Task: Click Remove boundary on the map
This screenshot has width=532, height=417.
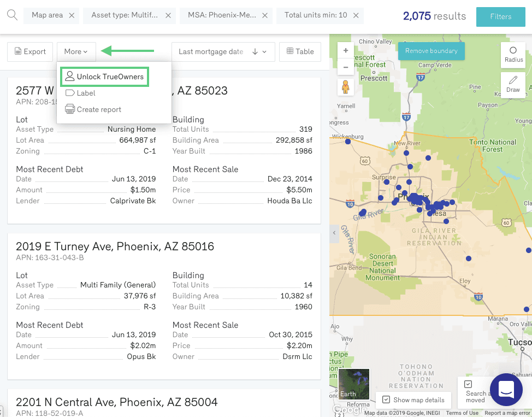Action: [431, 51]
